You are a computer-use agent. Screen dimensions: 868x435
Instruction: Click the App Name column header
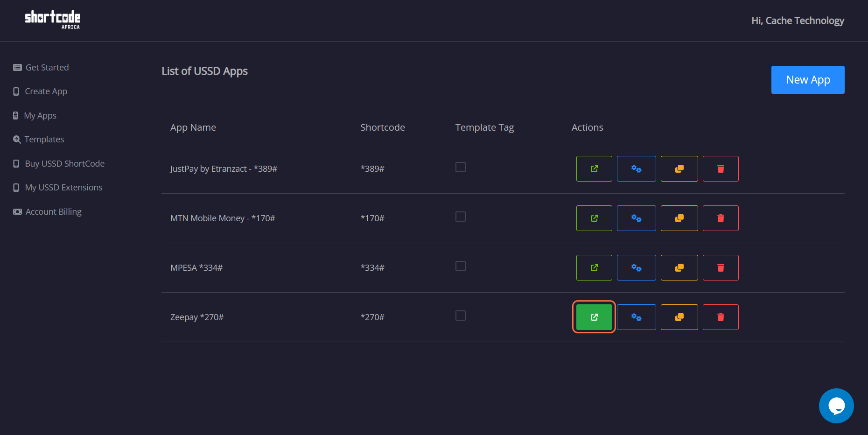(x=193, y=127)
